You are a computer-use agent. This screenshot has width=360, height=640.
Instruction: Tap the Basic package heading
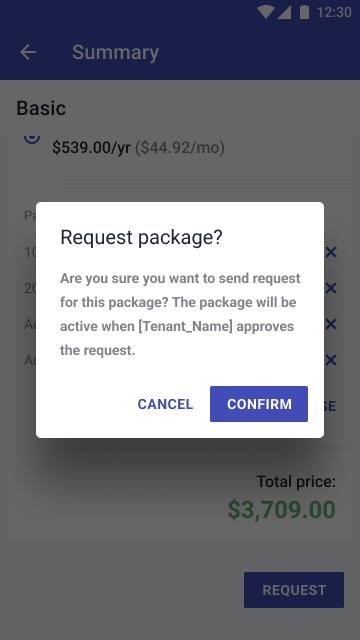(41, 108)
